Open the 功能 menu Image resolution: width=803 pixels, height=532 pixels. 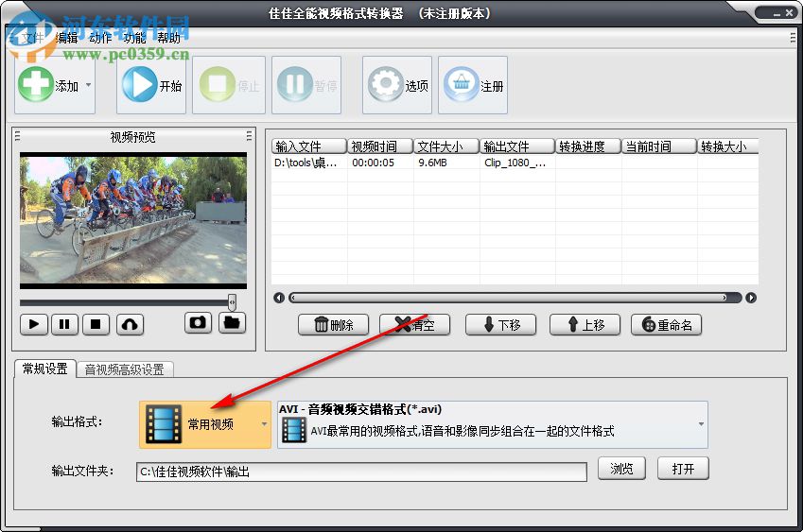[134, 38]
